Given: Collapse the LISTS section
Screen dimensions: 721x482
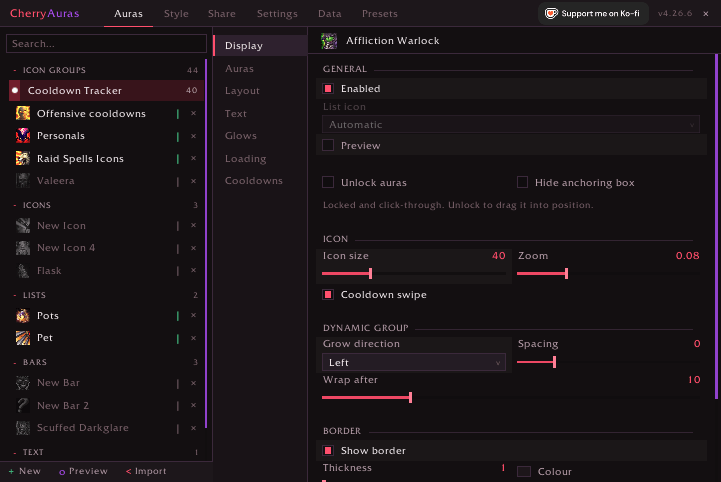Looking at the screenshot, I should click(15, 295).
